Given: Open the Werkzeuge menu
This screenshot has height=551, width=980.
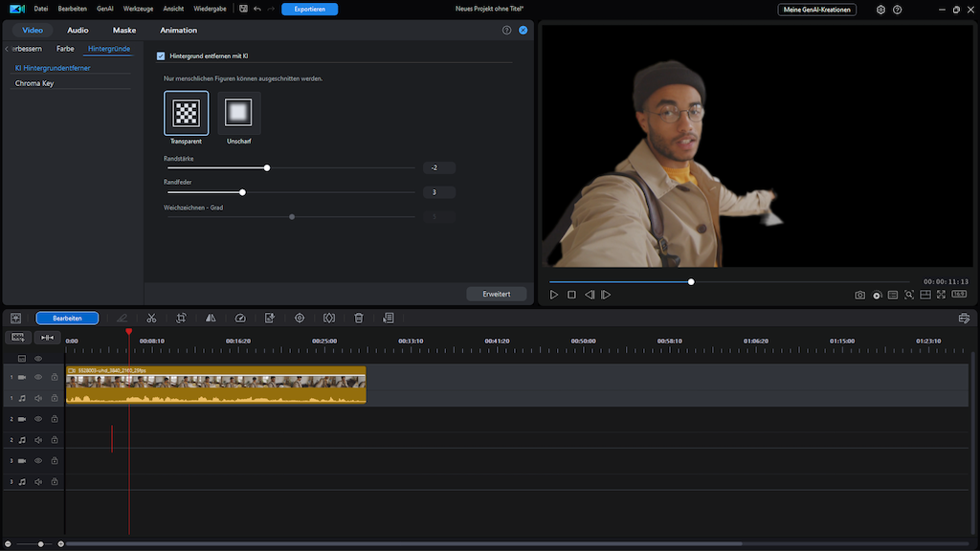Looking at the screenshot, I should click(138, 9).
